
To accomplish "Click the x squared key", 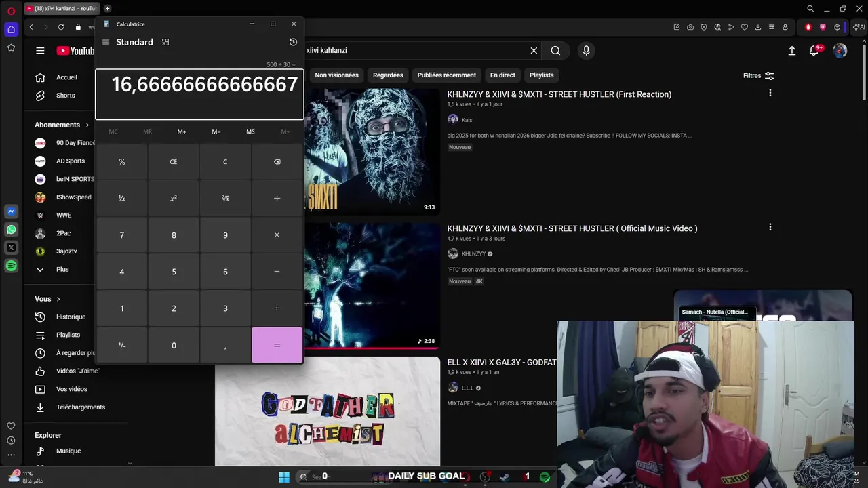I will click(174, 199).
